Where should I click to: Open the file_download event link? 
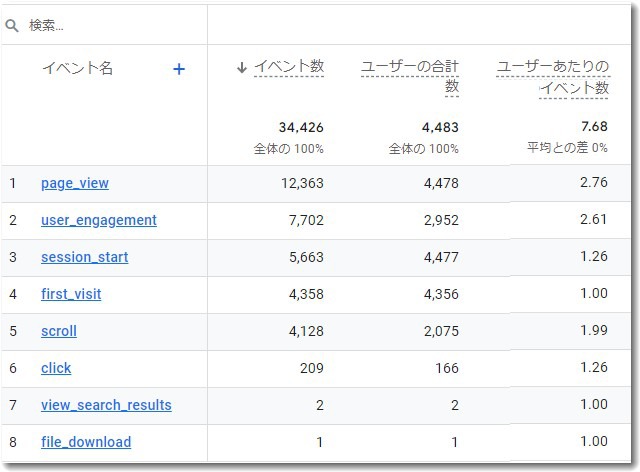pyautogui.click(x=86, y=442)
